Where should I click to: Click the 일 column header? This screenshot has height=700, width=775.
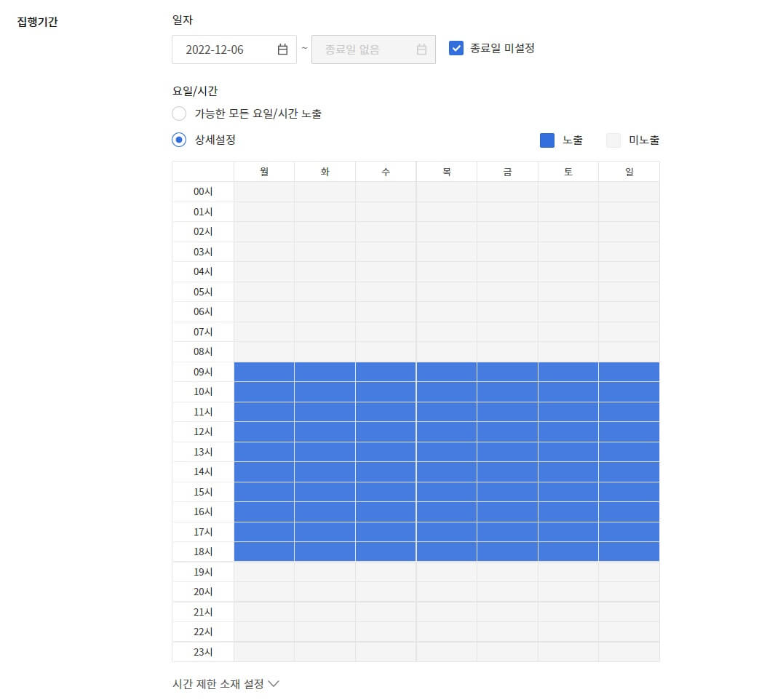[x=629, y=172]
